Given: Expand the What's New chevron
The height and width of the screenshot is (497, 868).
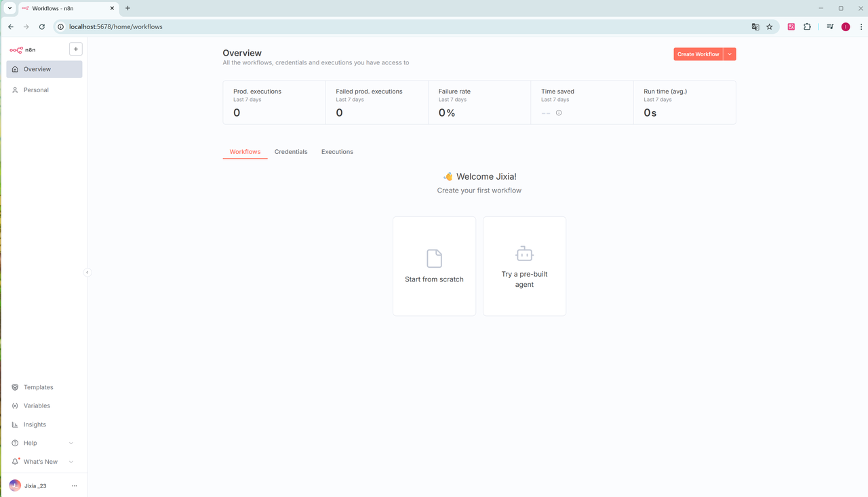Looking at the screenshot, I should [71, 462].
